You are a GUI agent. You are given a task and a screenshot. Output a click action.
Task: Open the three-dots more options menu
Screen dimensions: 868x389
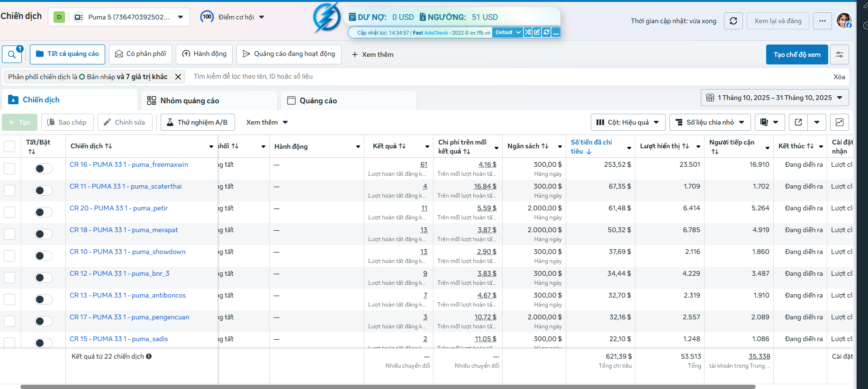click(823, 21)
